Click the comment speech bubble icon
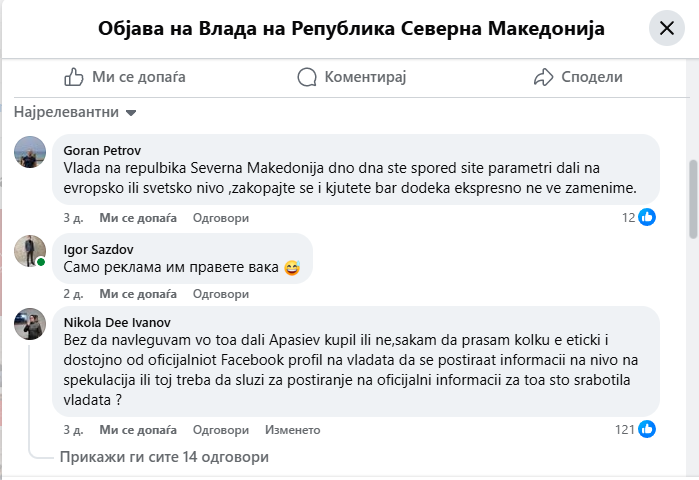699x480 pixels. coord(308,77)
